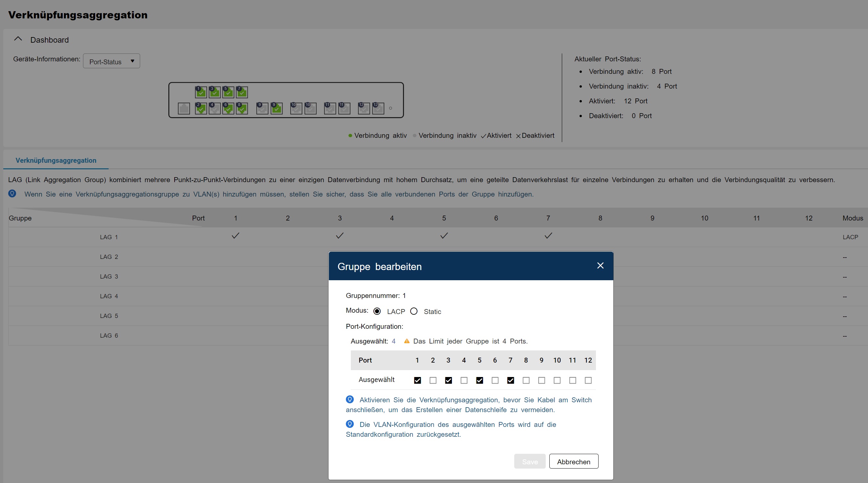The image size is (868, 483).
Task: Click port 7 icon on switch diagram
Action: pos(242,92)
